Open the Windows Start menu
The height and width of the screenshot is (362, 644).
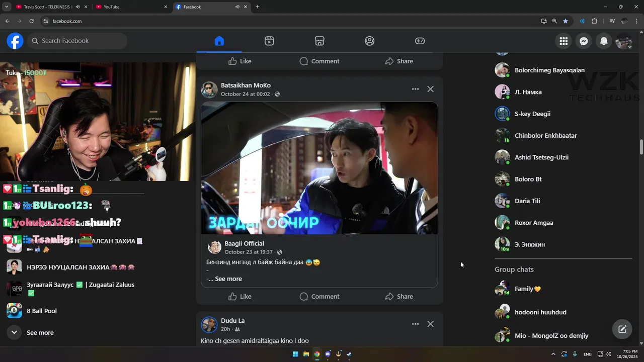295,354
